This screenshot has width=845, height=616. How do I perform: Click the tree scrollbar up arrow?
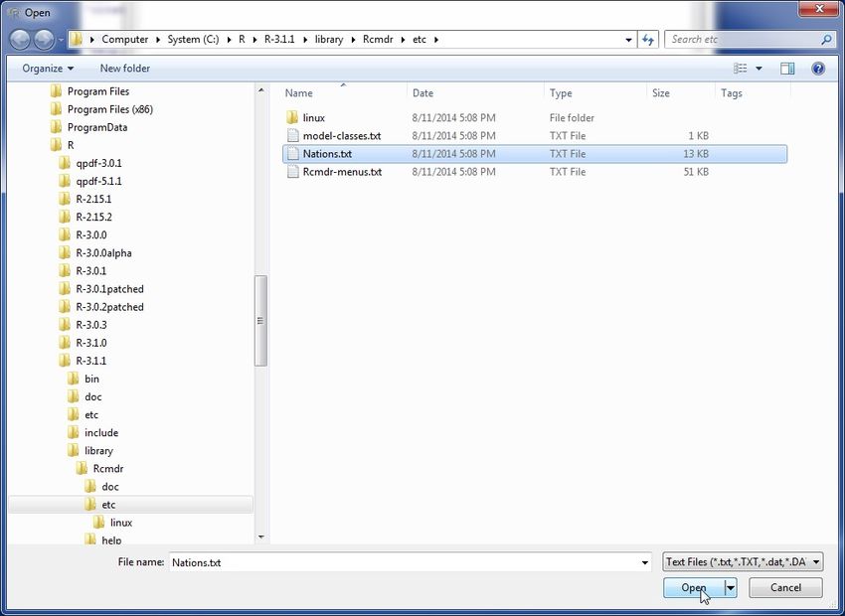click(x=260, y=90)
